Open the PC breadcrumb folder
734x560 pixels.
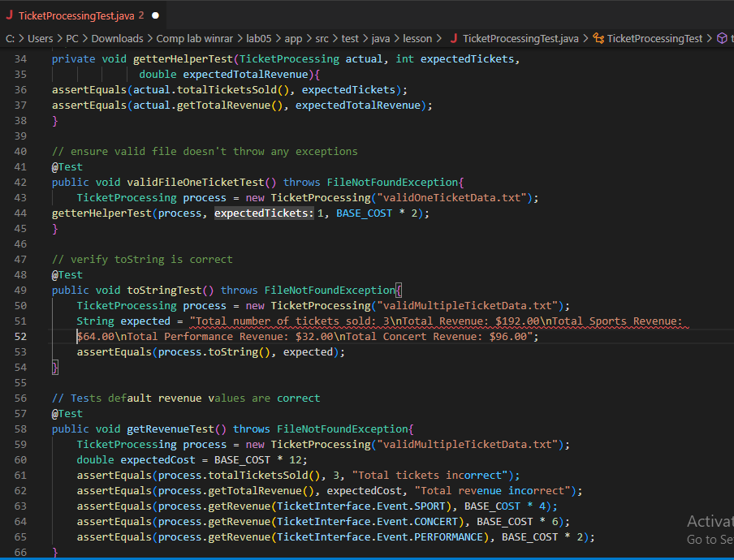(x=72, y=39)
